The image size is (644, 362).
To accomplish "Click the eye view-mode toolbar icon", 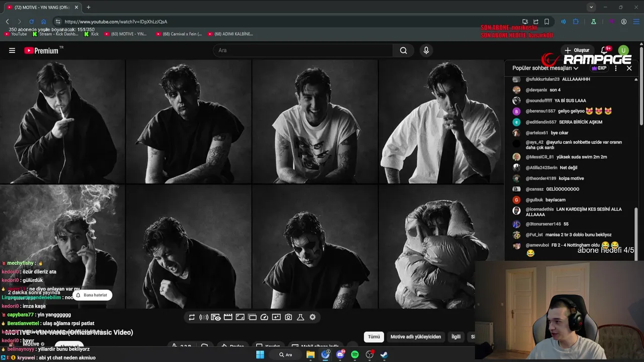I will click(216, 317).
